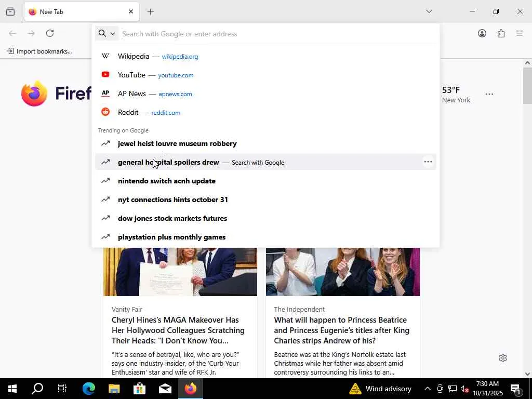Click the trending arrow icon beside nintendo switch
Screen dimensions: 532x399
tap(105, 180)
